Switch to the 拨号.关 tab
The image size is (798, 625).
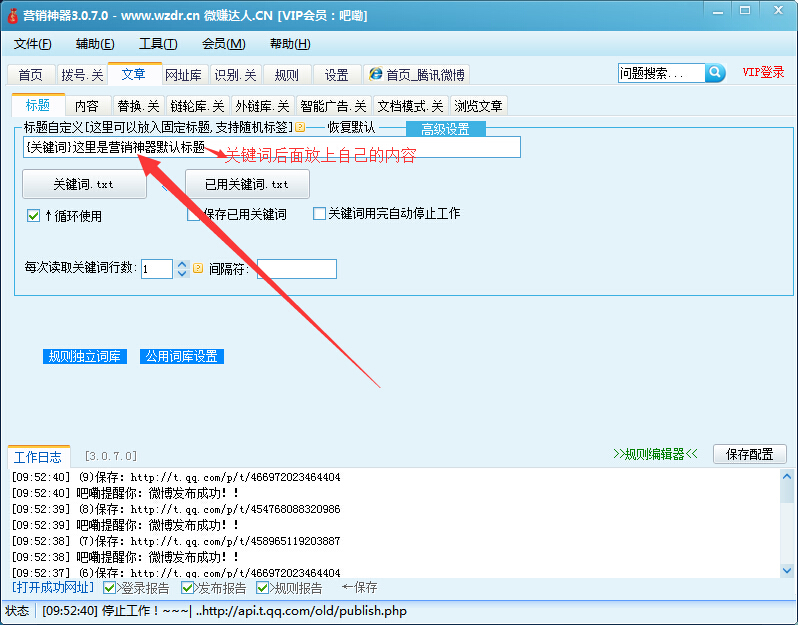pyautogui.click(x=82, y=75)
